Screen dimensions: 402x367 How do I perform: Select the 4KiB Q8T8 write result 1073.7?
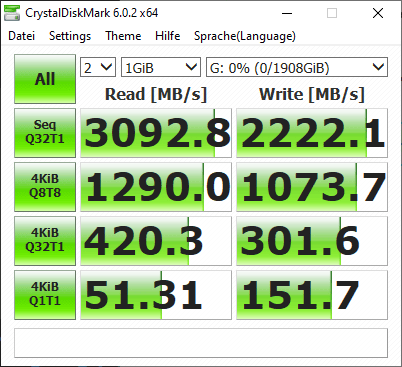click(312, 187)
